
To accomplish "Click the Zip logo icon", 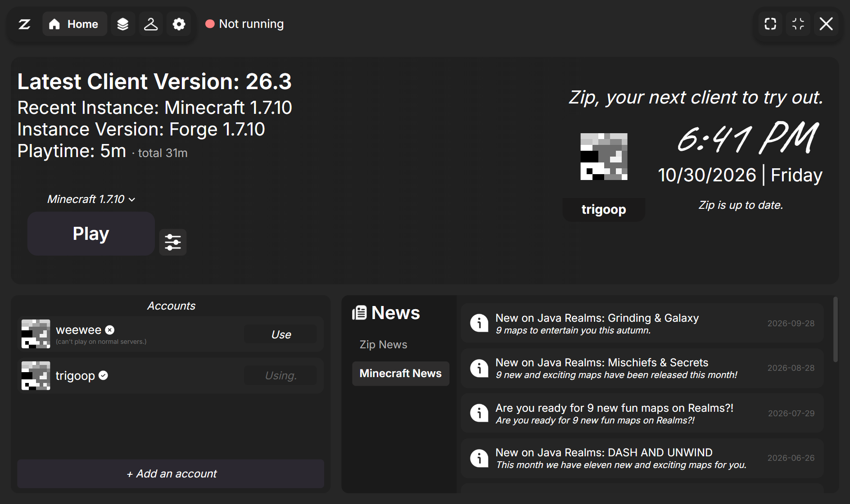I will (24, 24).
